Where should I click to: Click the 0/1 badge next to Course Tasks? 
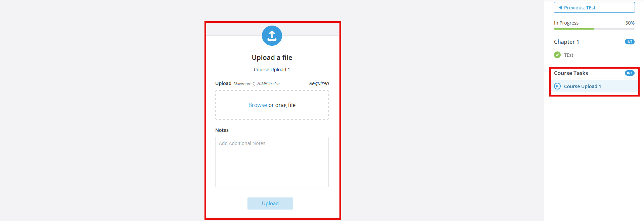pyautogui.click(x=629, y=73)
